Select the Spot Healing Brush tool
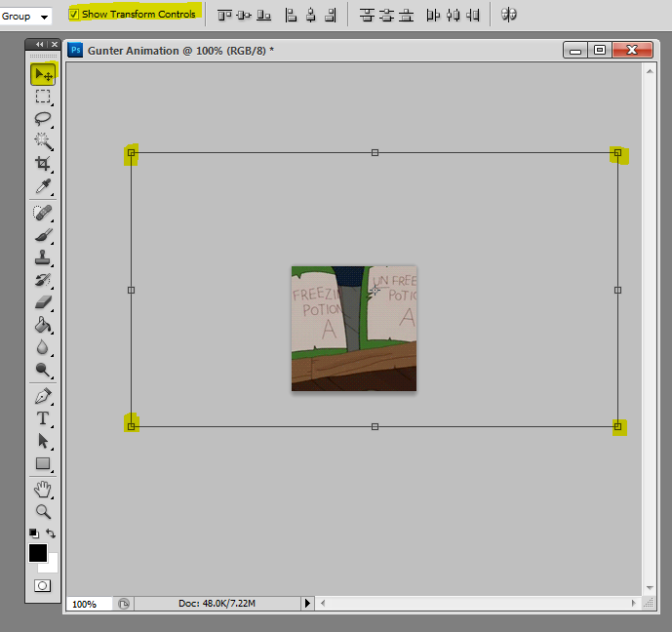 [x=43, y=213]
